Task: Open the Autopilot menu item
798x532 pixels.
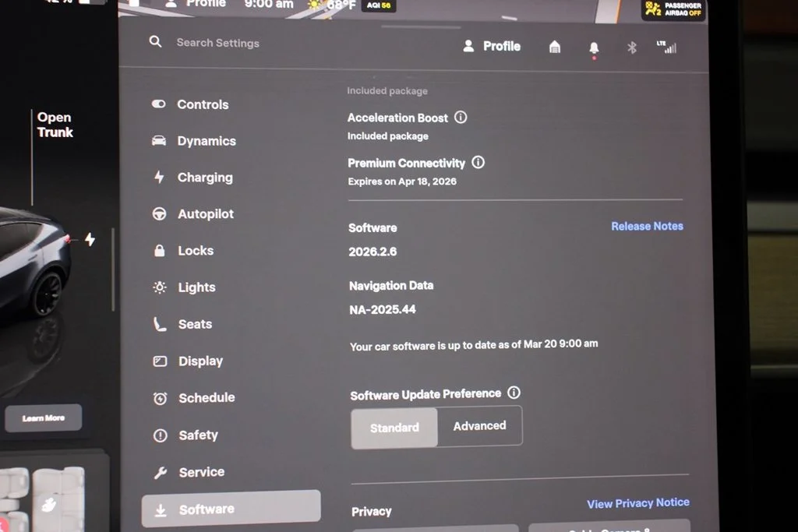Action: 193,214
